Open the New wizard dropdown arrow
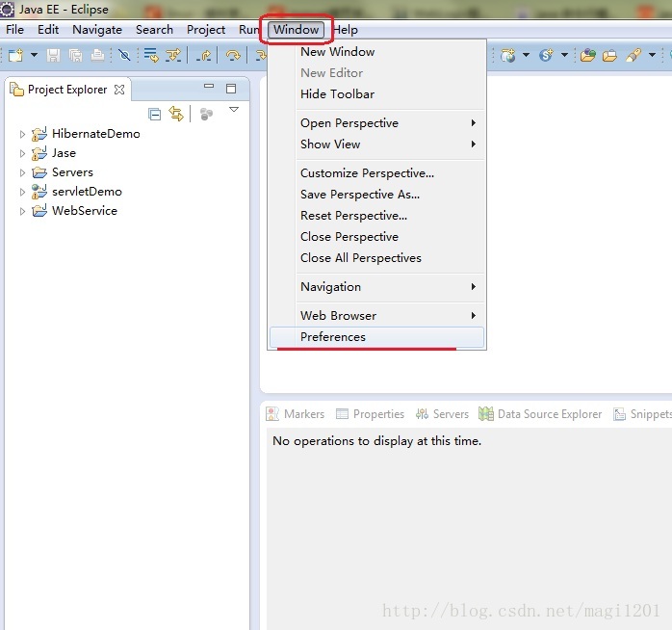 34,55
